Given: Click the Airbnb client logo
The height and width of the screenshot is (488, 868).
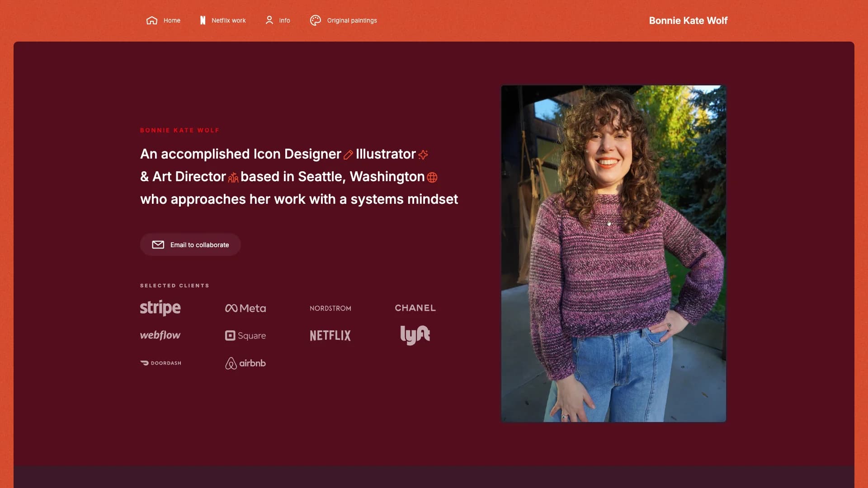Looking at the screenshot, I should point(245,363).
